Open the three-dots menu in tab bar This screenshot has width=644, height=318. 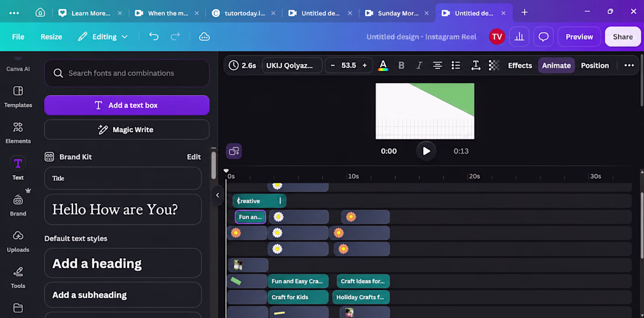tap(14, 13)
